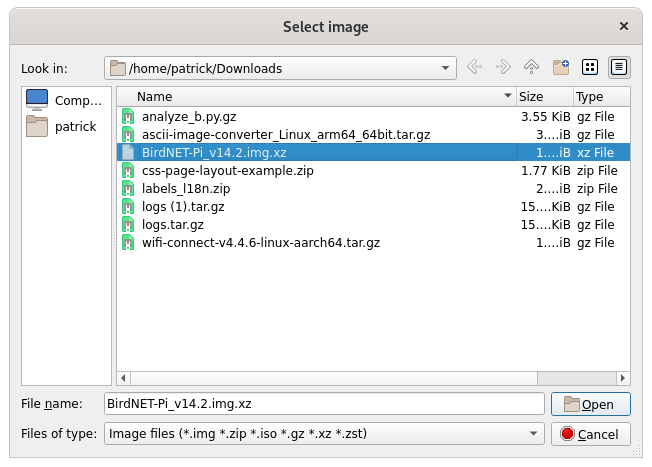Image resolution: width=652 pixels, height=467 pixels.
Task: Click gz File type of wifi-connect row
Action: coord(595,242)
